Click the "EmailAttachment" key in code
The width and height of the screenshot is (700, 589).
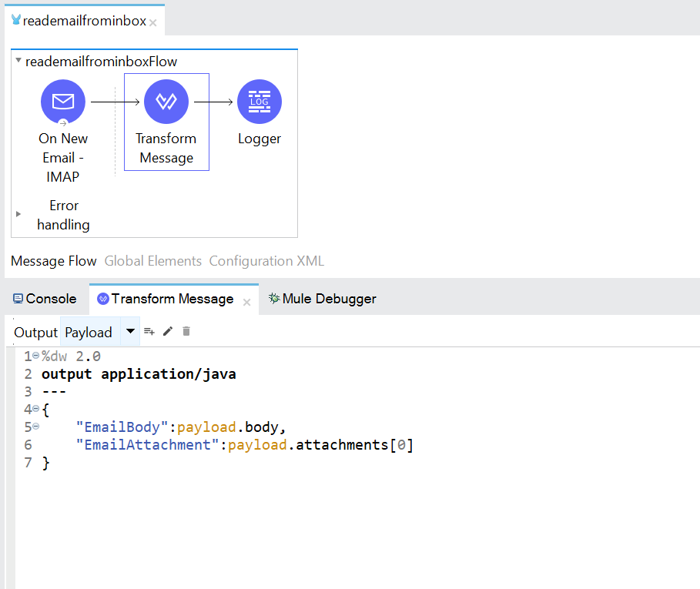coord(148,445)
